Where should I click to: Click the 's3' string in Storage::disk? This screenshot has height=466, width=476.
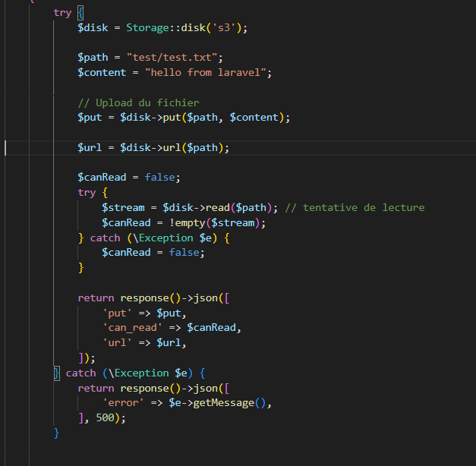pos(225,27)
